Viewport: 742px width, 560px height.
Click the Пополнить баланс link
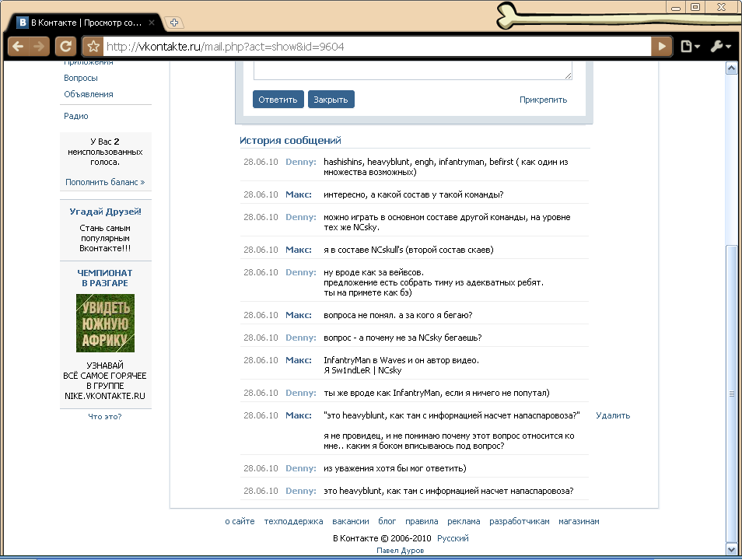105,182
